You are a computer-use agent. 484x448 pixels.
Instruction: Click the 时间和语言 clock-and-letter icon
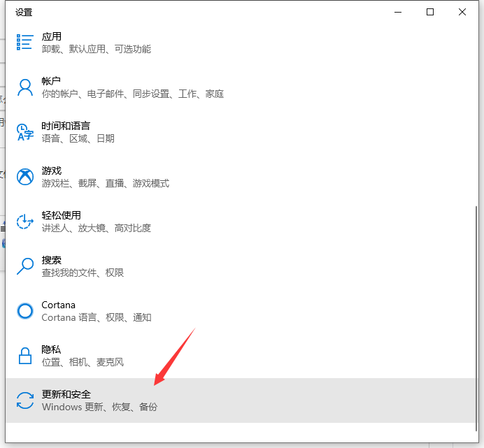[25, 132]
